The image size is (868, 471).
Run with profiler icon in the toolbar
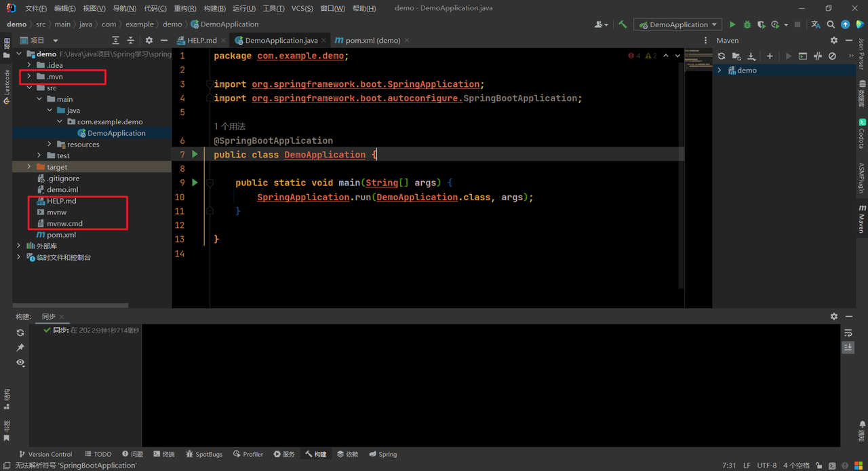click(775, 24)
